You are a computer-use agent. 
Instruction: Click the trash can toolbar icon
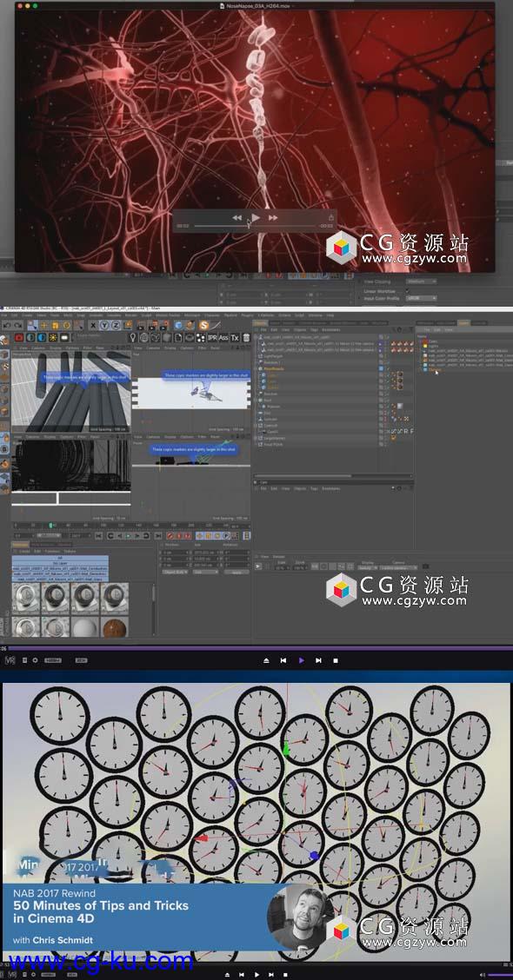click(246, 337)
